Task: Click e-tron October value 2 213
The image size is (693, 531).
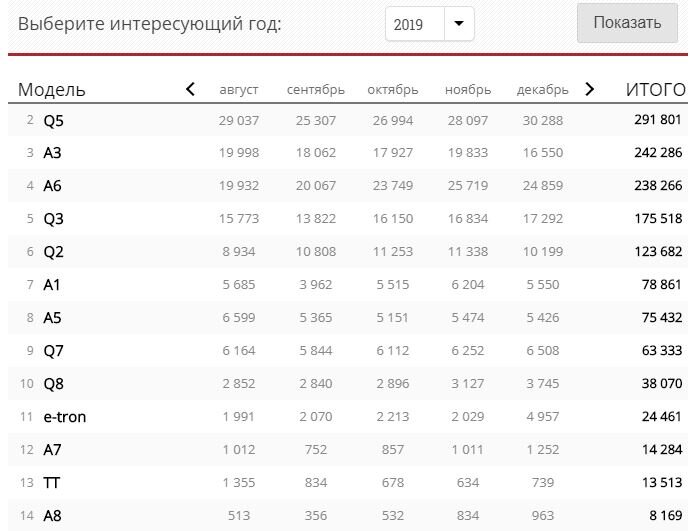Action: click(x=392, y=416)
